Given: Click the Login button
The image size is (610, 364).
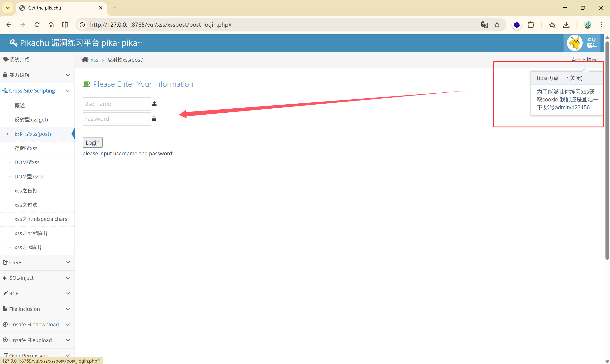Looking at the screenshot, I should [x=92, y=142].
